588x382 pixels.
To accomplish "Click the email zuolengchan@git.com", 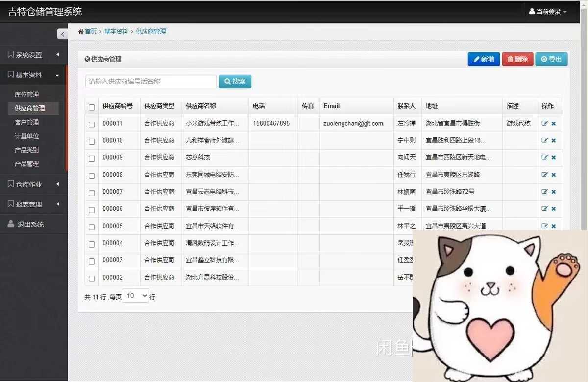I will click(353, 123).
